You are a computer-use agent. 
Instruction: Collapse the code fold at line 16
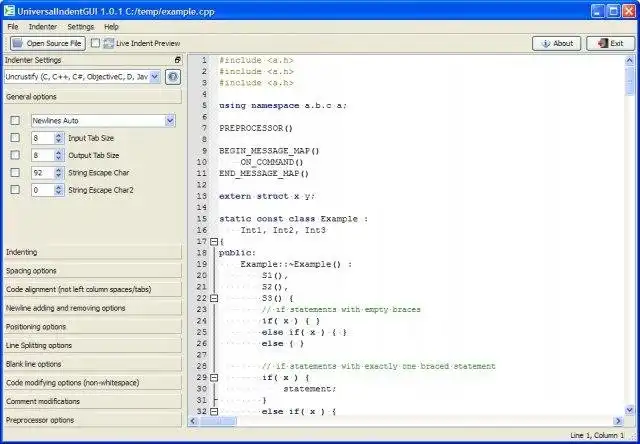click(x=213, y=241)
